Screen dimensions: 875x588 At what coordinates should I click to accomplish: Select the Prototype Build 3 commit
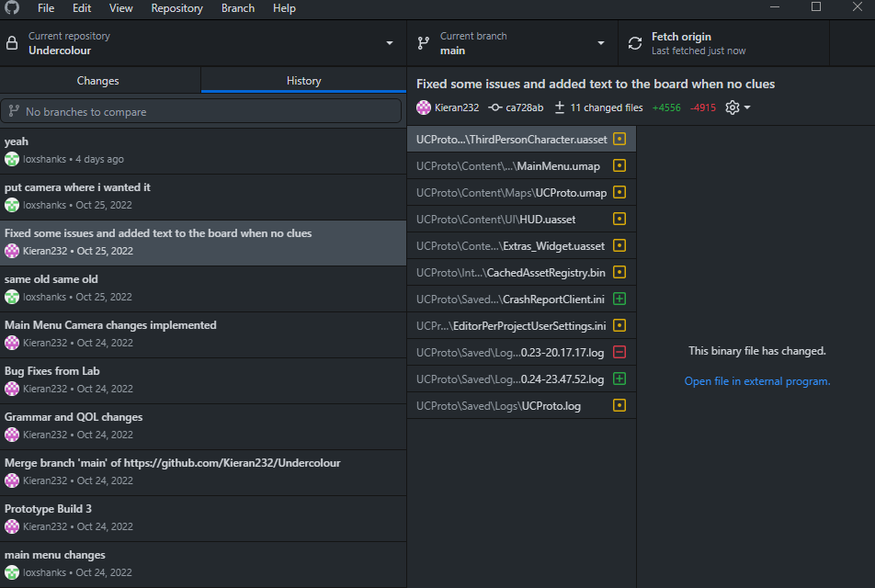pos(202,517)
